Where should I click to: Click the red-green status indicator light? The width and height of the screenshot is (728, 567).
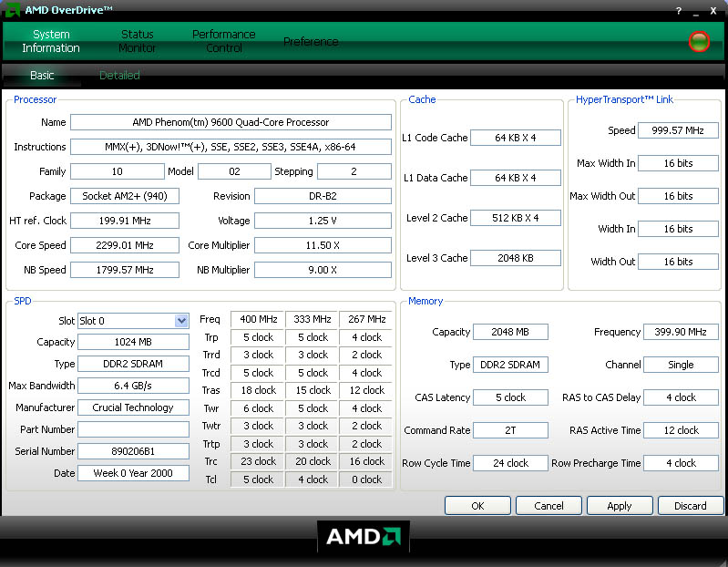699,41
